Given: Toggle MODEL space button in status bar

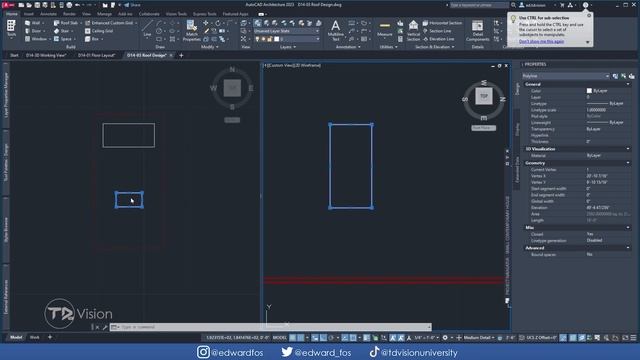Looking at the screenshot, I should [x=280, y=338].
